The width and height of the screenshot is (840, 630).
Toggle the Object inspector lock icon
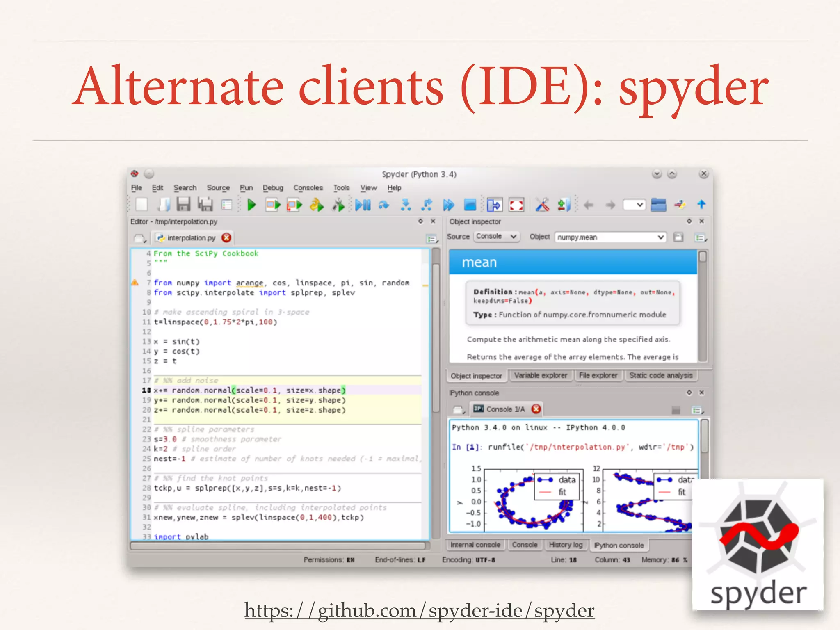click(x=678, y=237)
